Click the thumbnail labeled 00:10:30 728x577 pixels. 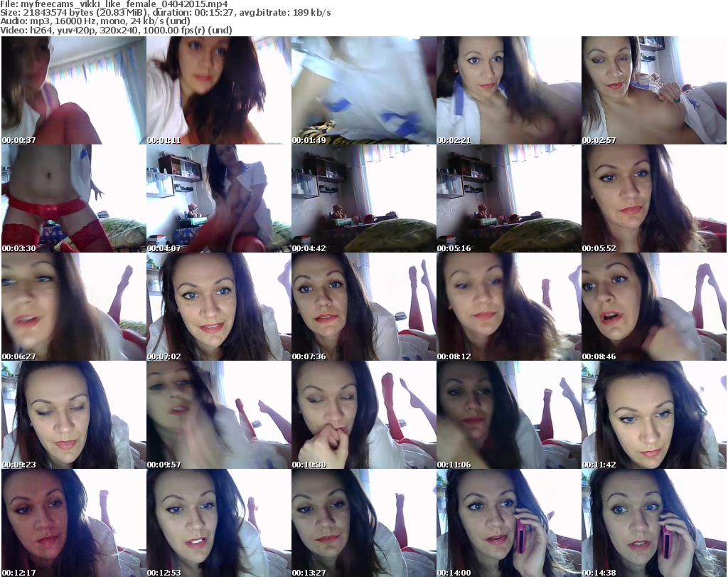363,415
